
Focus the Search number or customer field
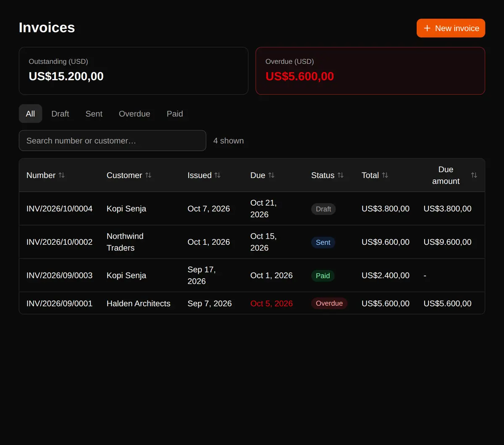(113, 141)
